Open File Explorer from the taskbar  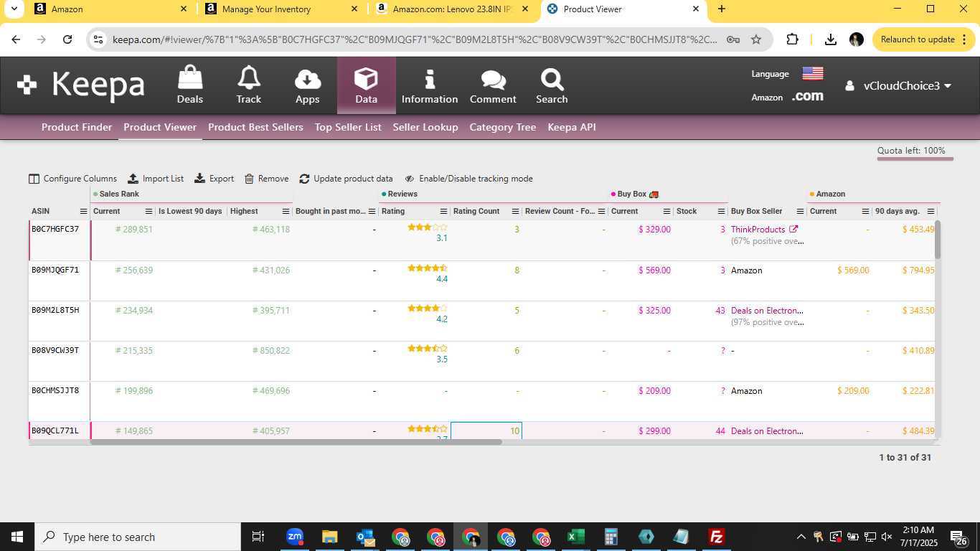pyautogui.click(x=329, y=537)
